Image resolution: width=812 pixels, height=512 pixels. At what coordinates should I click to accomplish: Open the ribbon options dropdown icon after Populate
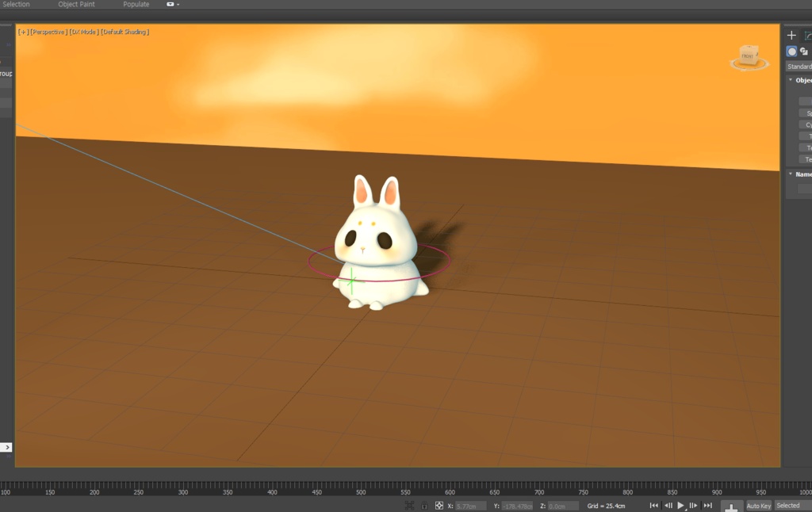[x=172, y=4]
